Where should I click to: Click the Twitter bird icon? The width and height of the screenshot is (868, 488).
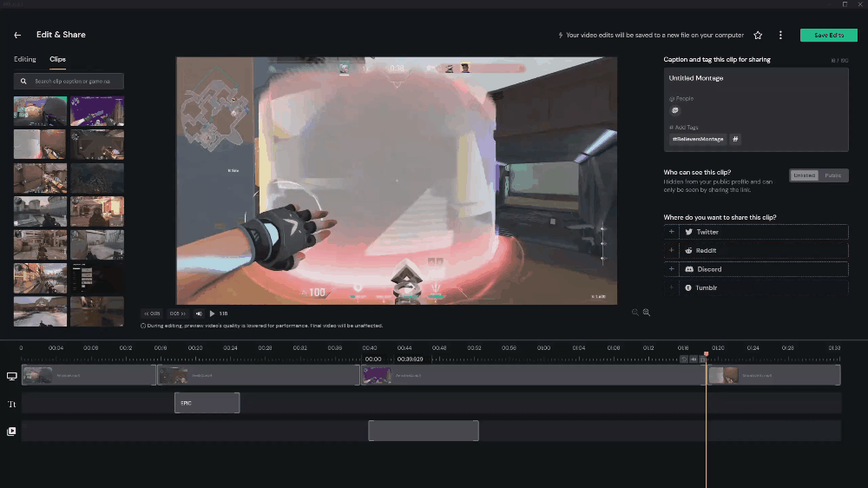click(x=688, y=232)
